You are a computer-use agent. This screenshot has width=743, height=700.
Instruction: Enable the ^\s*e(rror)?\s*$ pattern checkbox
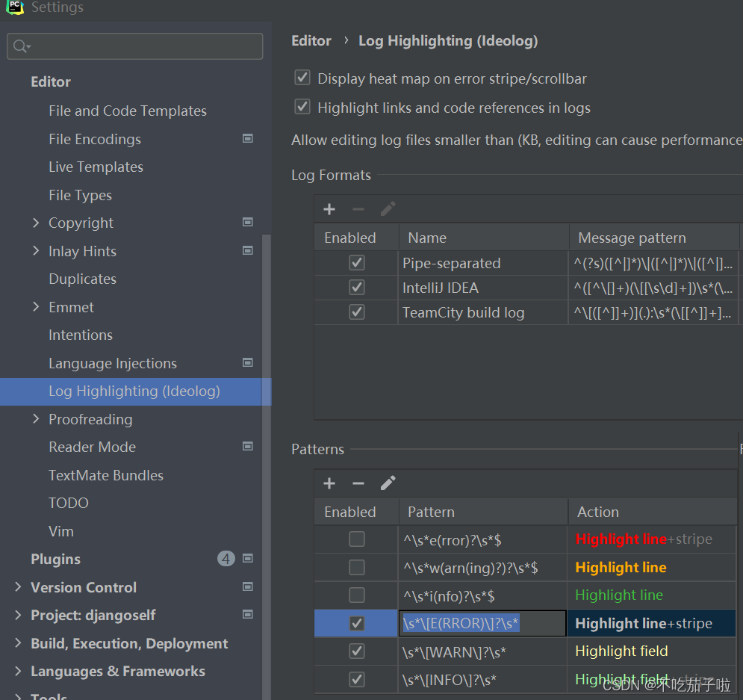point(357,539)
